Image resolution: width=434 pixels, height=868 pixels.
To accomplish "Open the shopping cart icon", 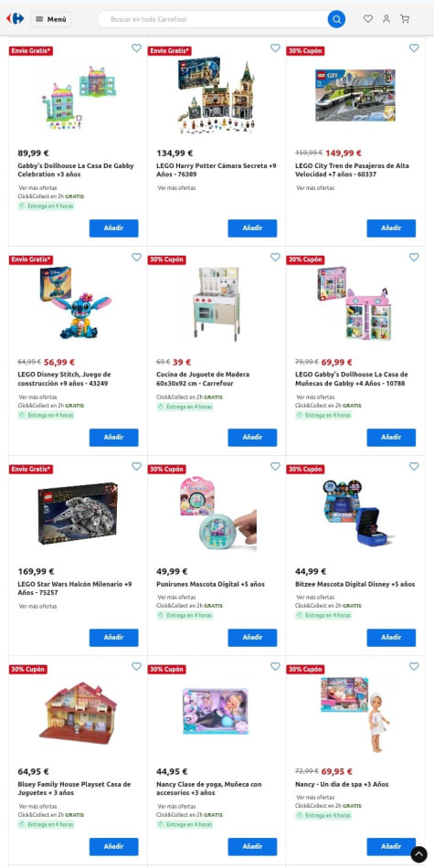I will point(405,19).
